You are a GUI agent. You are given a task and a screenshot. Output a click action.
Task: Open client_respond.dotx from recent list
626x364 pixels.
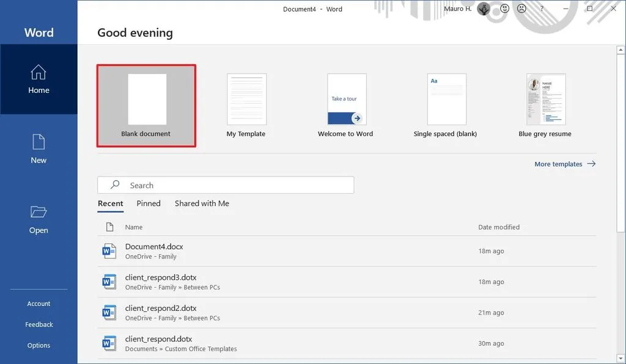[347, 343]
